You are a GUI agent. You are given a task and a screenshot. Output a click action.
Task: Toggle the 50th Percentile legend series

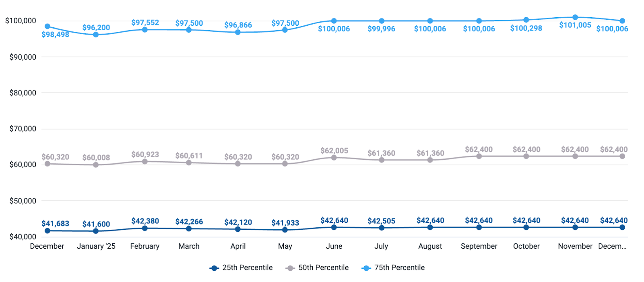(323, 268)
